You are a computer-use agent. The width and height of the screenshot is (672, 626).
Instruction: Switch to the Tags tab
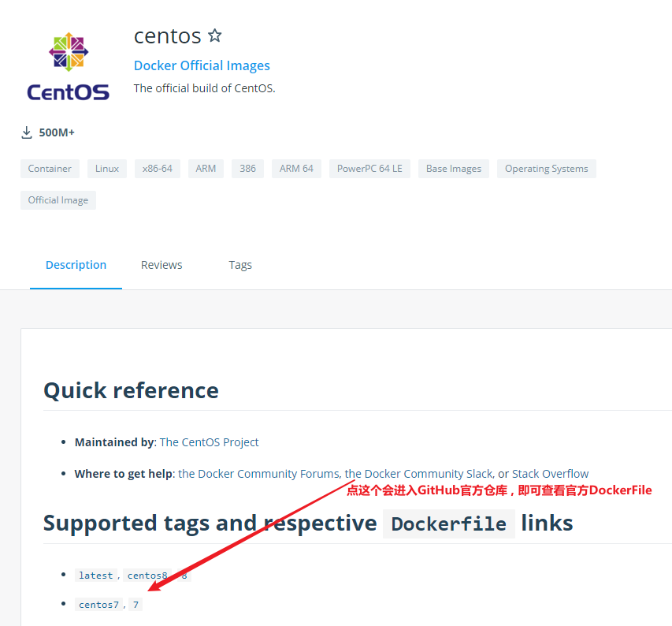tap(240, 265)
